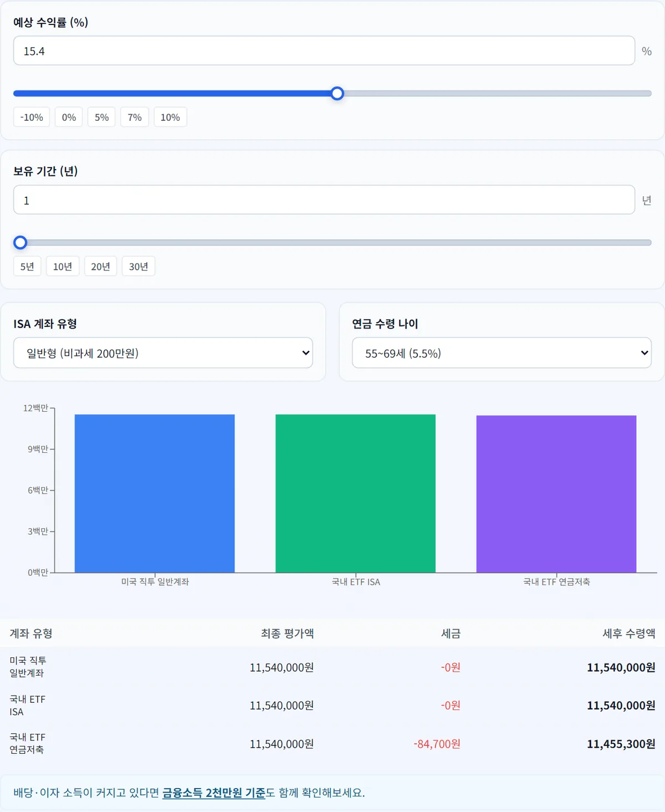Choose the 7% return preset
Viewport: 665px width, 812px height.
135,118
